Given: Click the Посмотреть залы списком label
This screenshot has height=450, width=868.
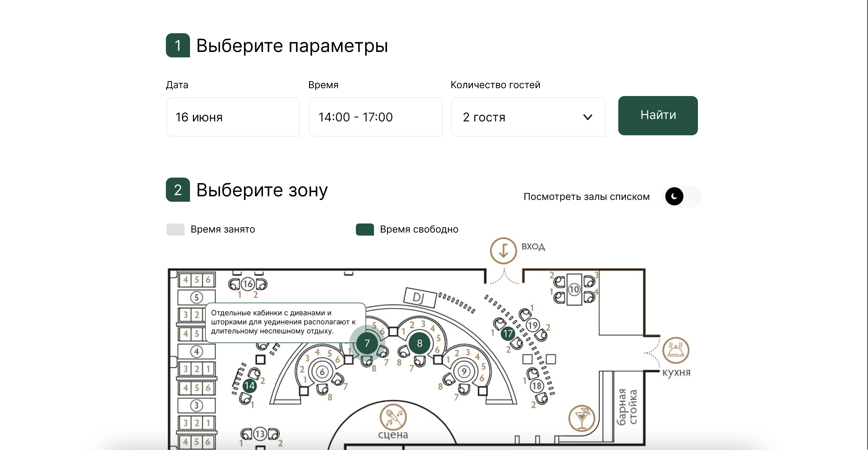Looking at the screenshot, I should [586, 197].
